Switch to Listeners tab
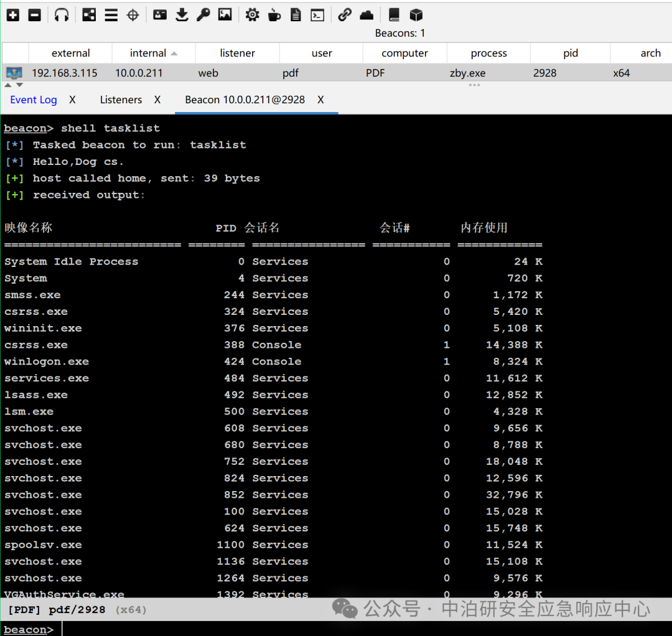This screenshot has width=672, height=636. 121,100
